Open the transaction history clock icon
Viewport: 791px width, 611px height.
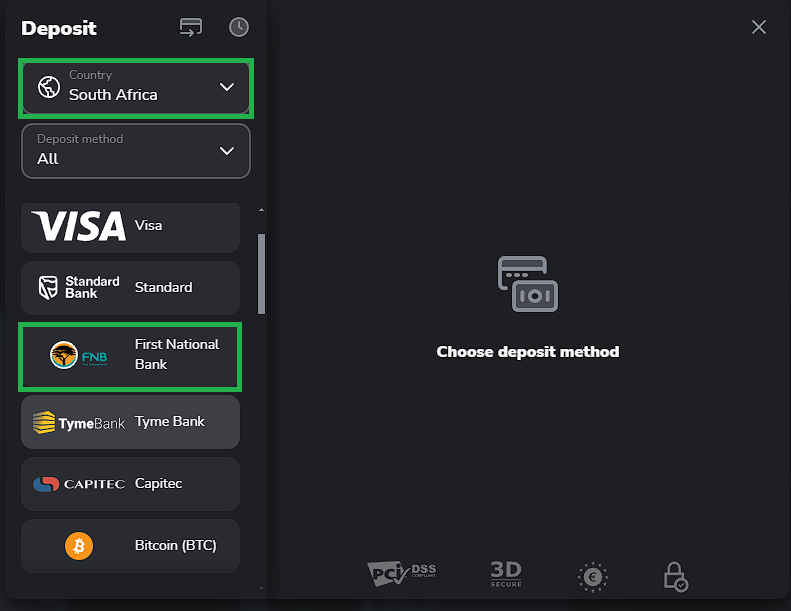[x=239, y=27]
